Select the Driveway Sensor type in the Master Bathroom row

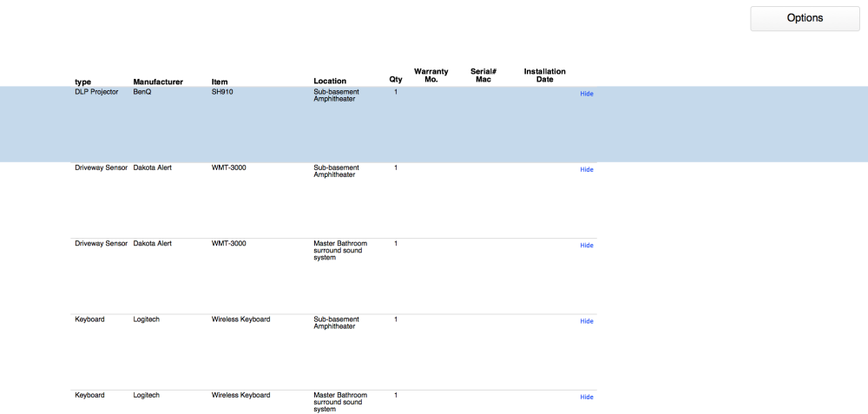(102, 244)
